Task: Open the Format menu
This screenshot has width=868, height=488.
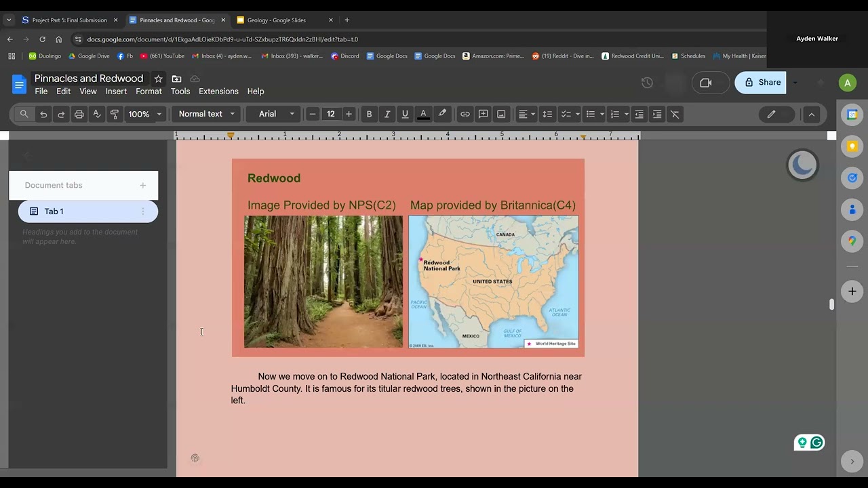Action: (149, 91)
